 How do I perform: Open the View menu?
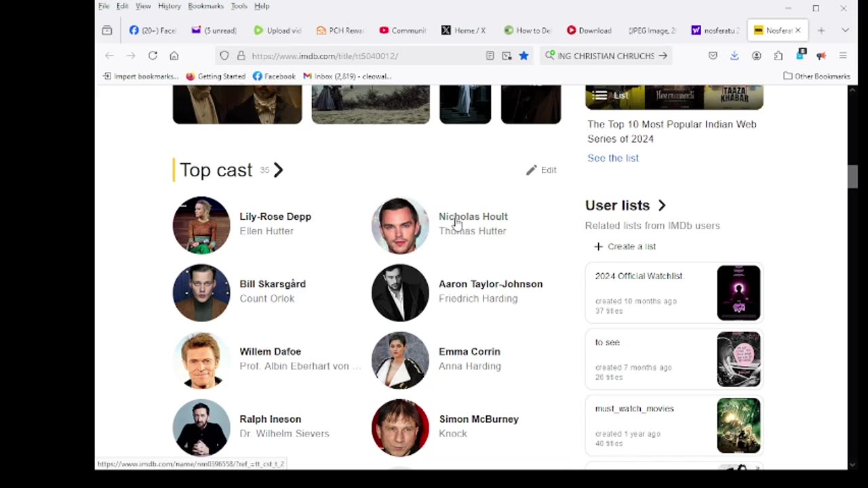pyautogui.click(x=143, y=6)
